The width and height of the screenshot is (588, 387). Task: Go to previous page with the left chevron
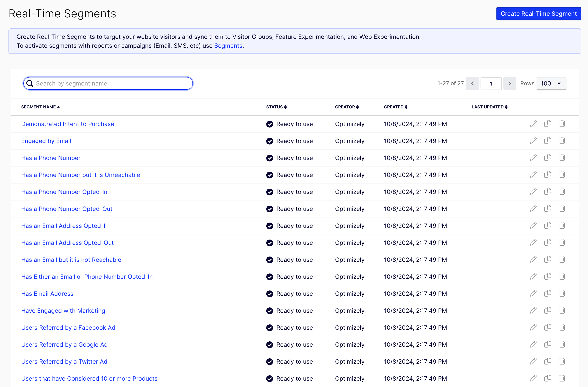tap(472, 83)
